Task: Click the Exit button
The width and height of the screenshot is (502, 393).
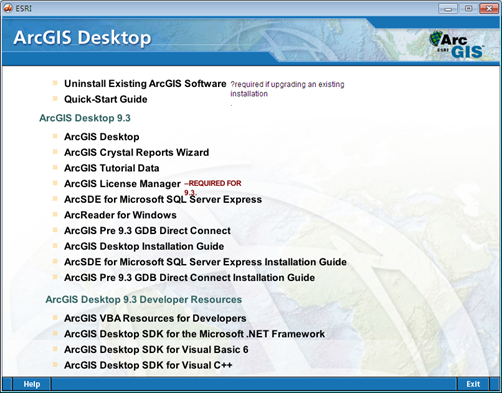Action: coord(473,384)
